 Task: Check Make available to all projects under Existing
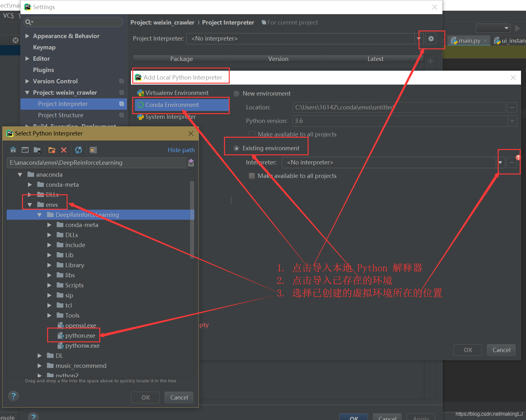[252, 176]
